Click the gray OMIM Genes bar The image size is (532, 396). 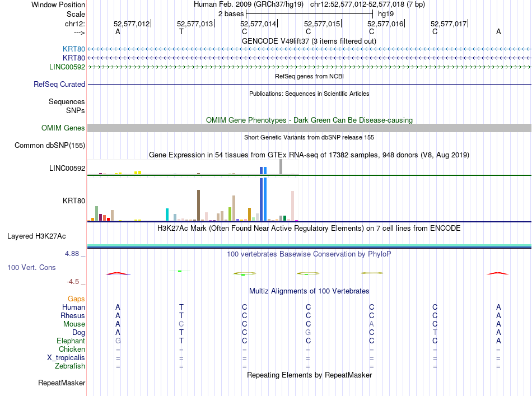click(310, 128)
